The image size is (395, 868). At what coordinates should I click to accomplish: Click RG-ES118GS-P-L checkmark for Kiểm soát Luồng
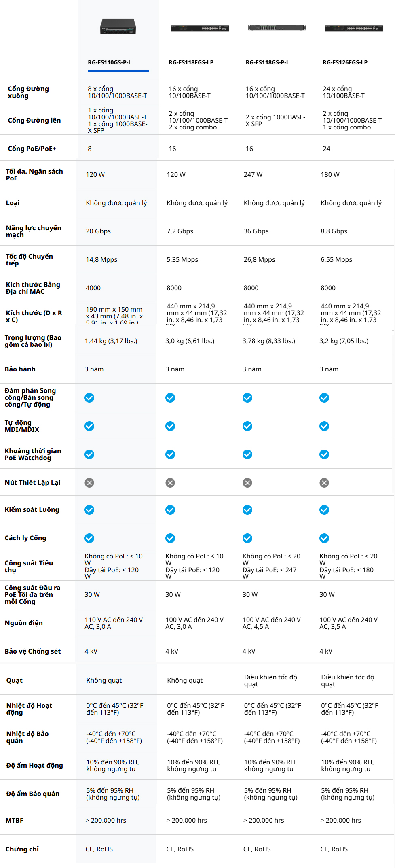tap(247, 510)
